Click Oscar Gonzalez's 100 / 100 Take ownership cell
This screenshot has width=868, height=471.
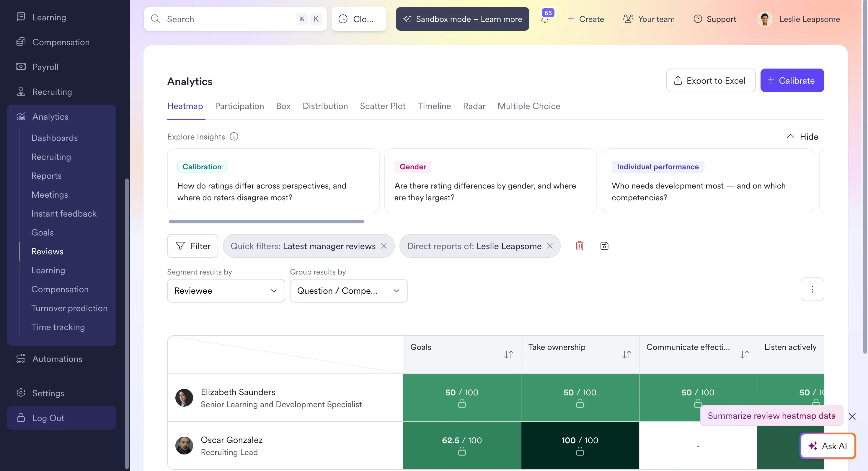click(x=580, y=445)
